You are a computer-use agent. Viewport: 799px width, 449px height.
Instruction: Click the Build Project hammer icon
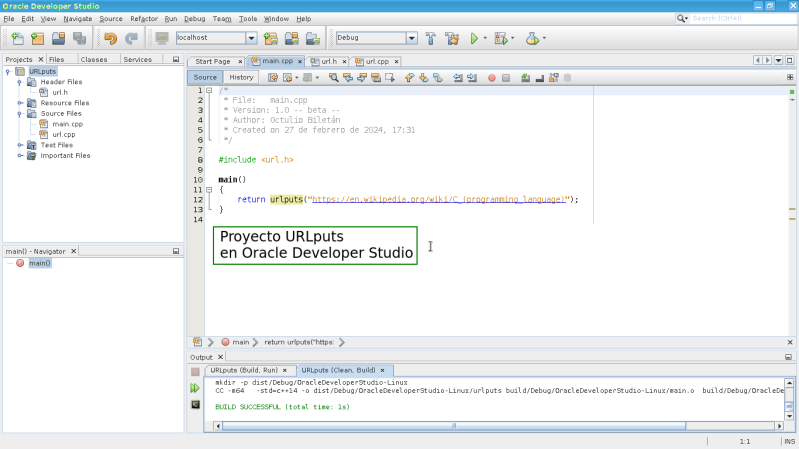(431, 38)
